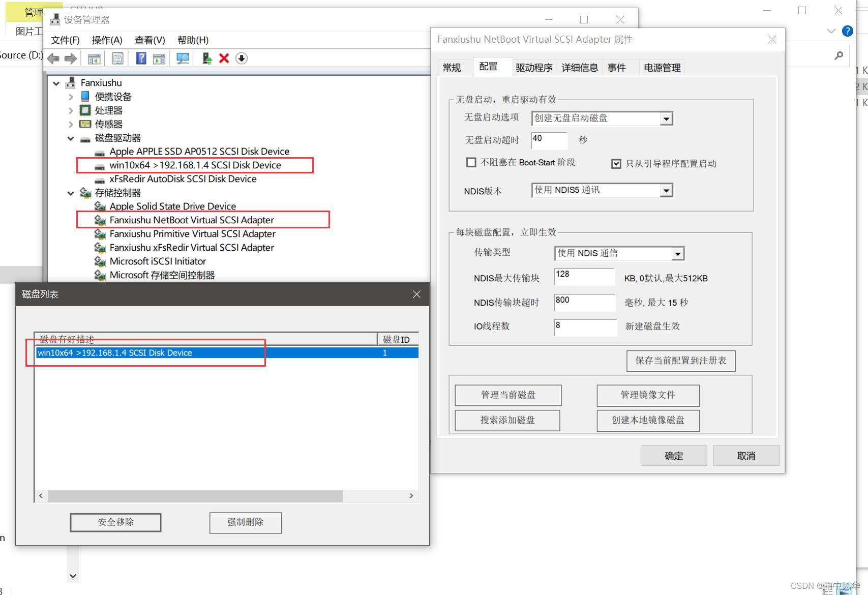
Task: Open the 传输类型 dropdown
Action: pos(677,254)
